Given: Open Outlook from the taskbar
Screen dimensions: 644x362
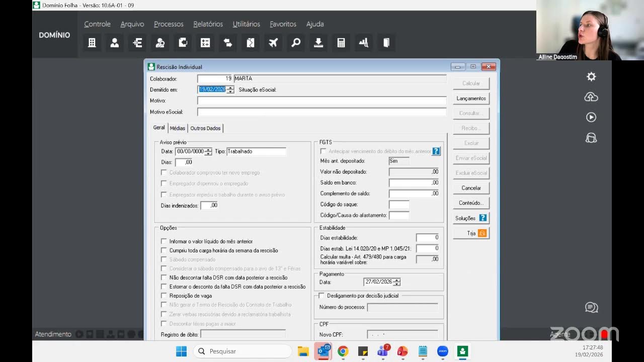Looking at the screenshot, I should click(x=323, y=351).
